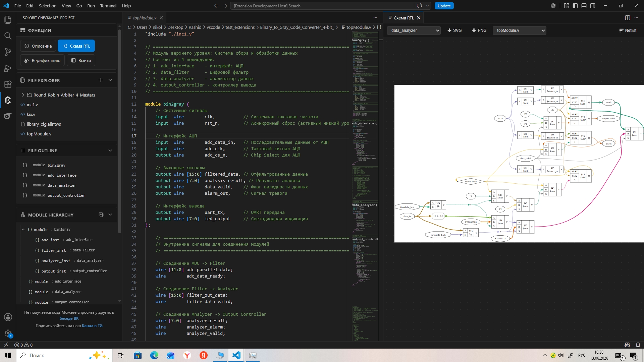Screen dimensions: 644x362
Task: Open errors and warnings status item
Action: click(x=23, y=345)
